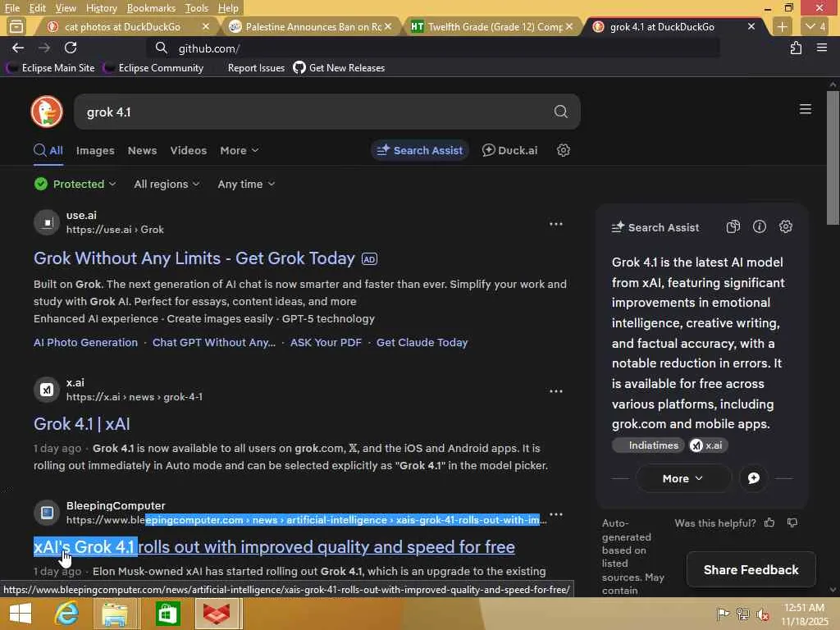The width and height of the screenshot is (840, 630).
Task: Select the News search tab
Action: [142, 151]
